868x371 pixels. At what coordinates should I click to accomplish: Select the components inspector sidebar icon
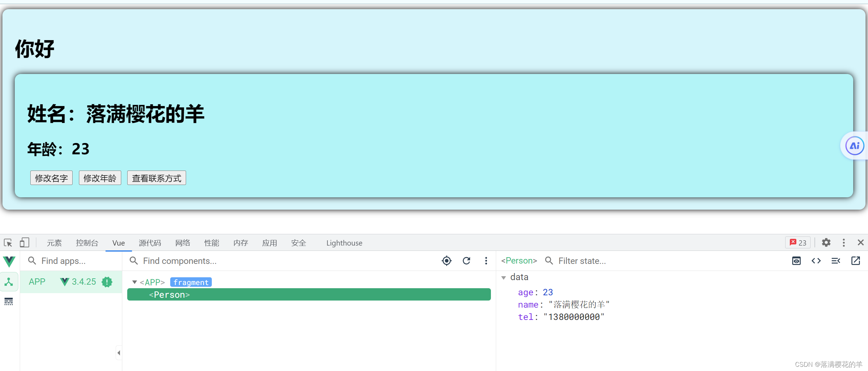pos(9,282)
